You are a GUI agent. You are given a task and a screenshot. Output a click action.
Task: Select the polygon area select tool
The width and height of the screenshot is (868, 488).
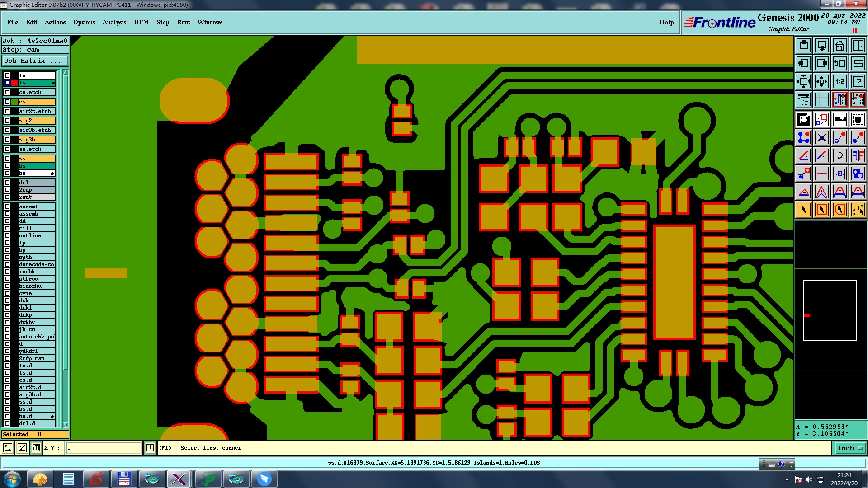[x=840, y=210]
